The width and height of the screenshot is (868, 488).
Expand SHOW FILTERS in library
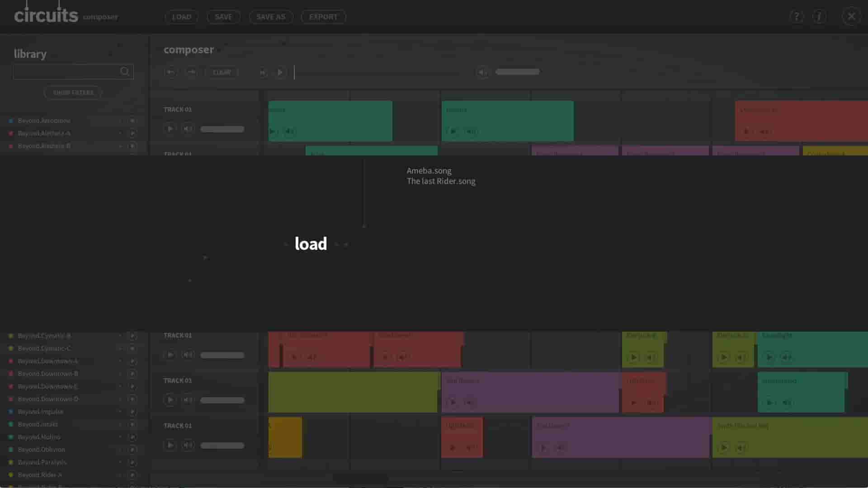coord(73,93)
